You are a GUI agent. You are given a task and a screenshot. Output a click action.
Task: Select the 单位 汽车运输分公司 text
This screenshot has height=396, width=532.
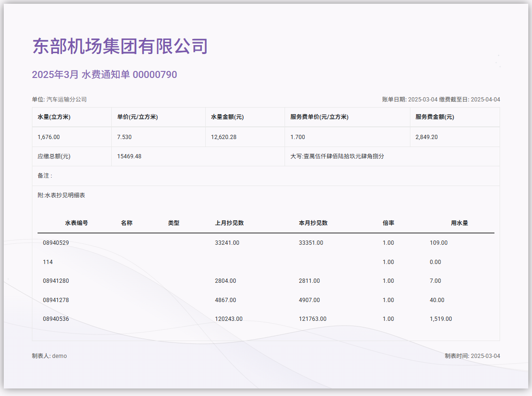point(59,100)
